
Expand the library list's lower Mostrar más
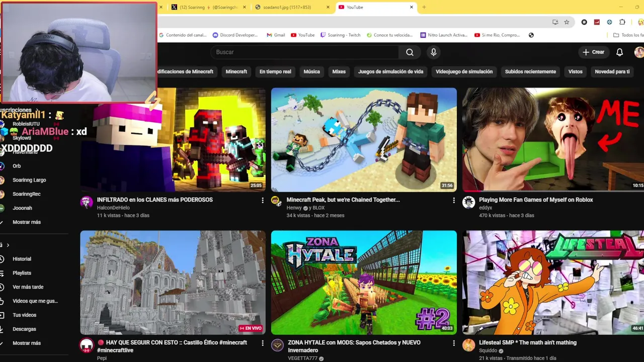(x=27, y=343)
